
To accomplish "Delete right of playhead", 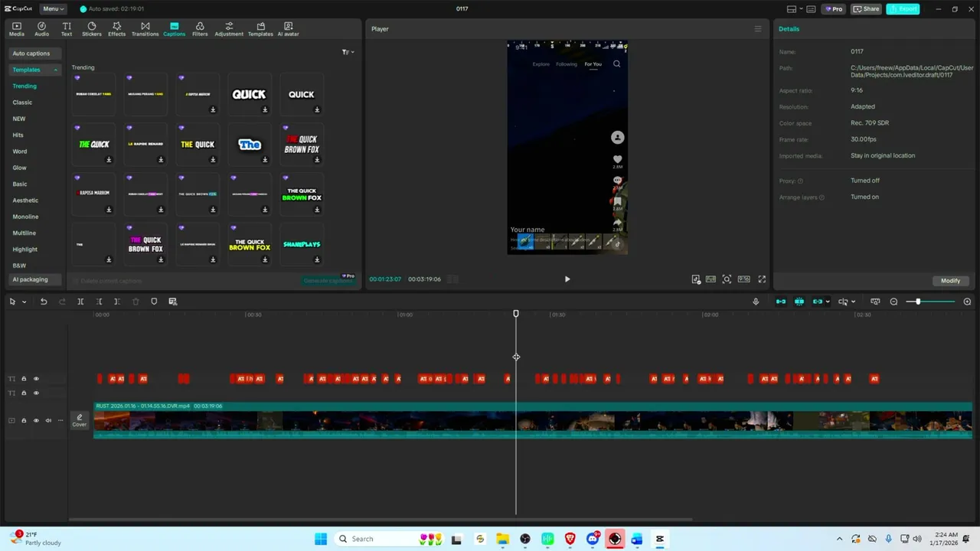I will click(x=116, y=302).
